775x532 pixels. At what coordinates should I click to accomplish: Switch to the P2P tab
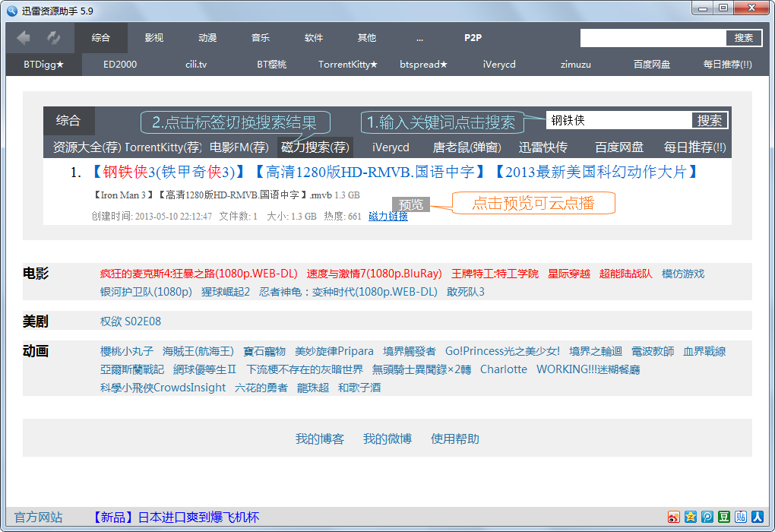pos(473,37)
